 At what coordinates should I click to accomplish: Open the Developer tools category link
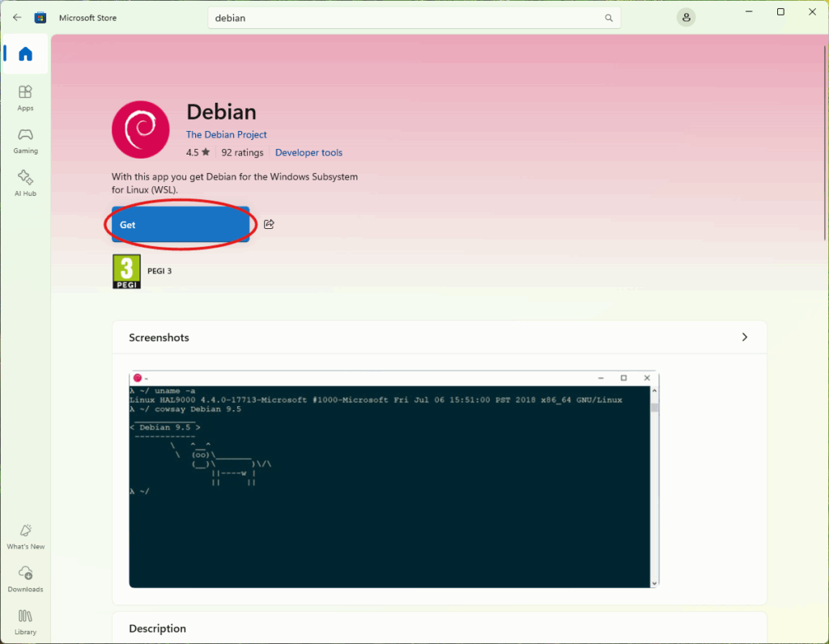(308, 153)
